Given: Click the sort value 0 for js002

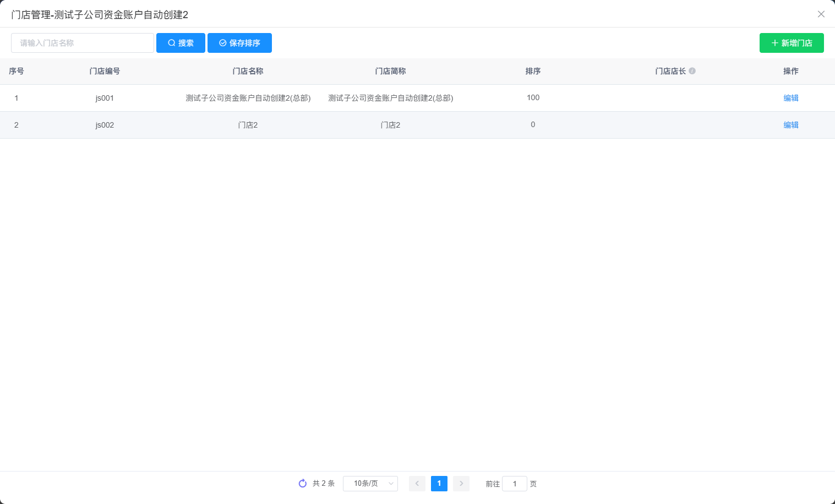Looking at the screenshot, I should [533, 124].
